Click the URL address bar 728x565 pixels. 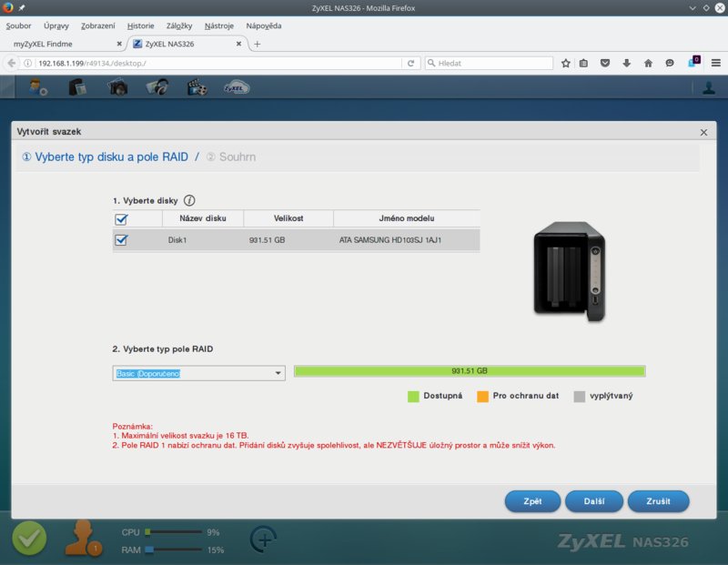click(x=218, y=63)
